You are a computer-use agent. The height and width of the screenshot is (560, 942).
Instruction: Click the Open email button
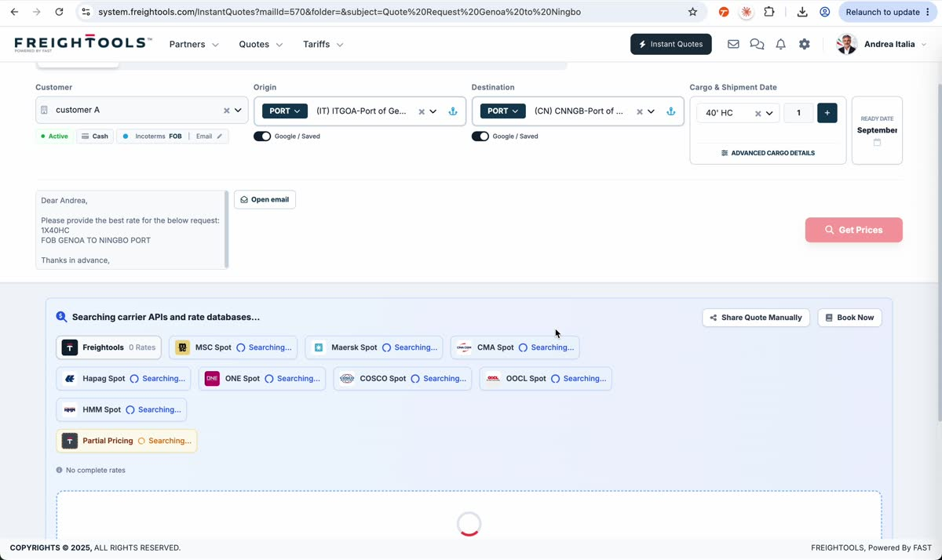click(x=265, y=200)
